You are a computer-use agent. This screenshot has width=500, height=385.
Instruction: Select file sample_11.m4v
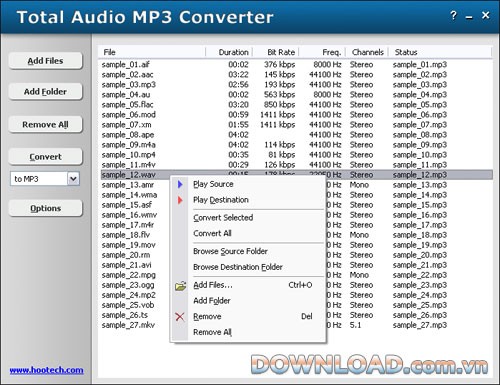(128, 165)
